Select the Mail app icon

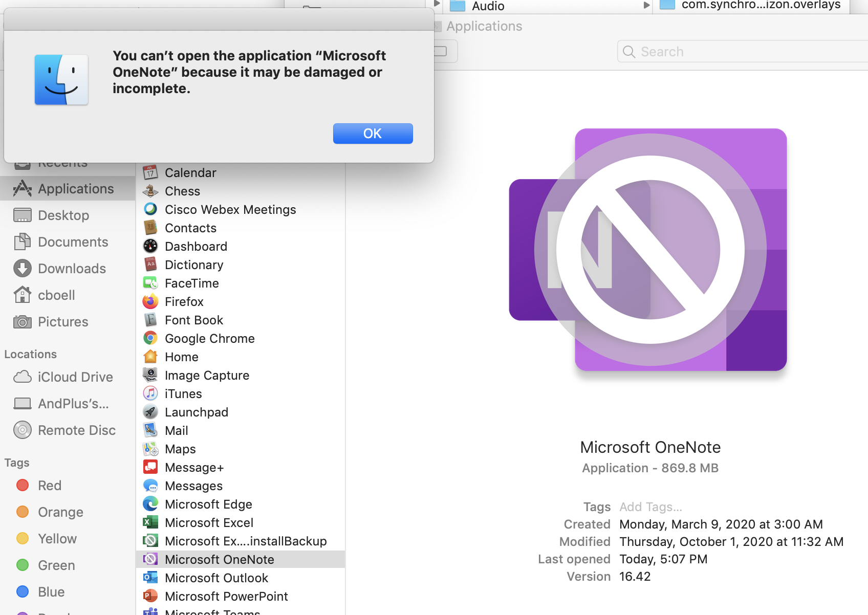coord(150,430)
